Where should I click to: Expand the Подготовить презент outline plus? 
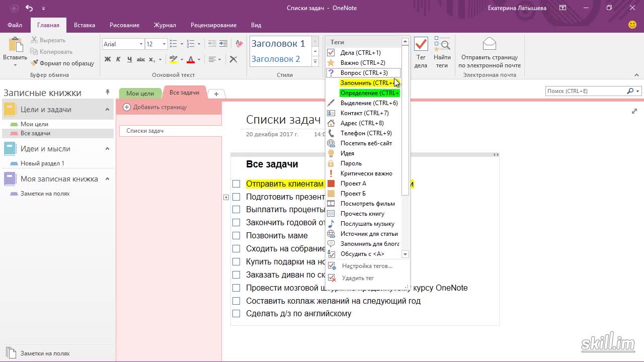click(x=226, y=197)
